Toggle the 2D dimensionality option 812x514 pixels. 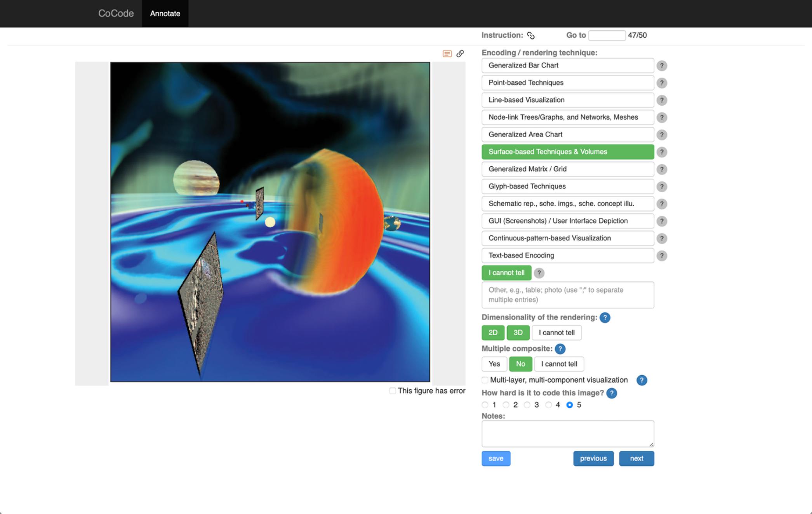tap(493, 333)
